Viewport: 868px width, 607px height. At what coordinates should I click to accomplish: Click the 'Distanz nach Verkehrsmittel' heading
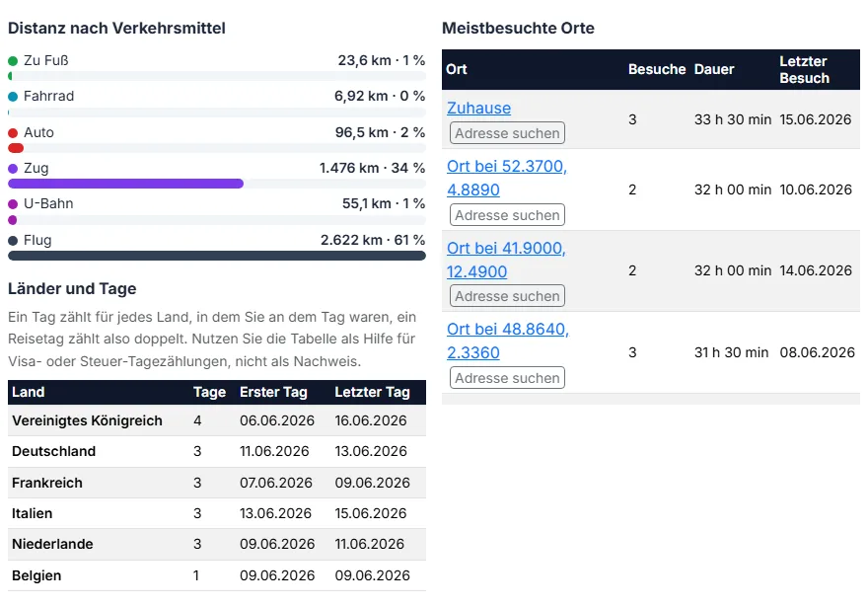[116, 29]
